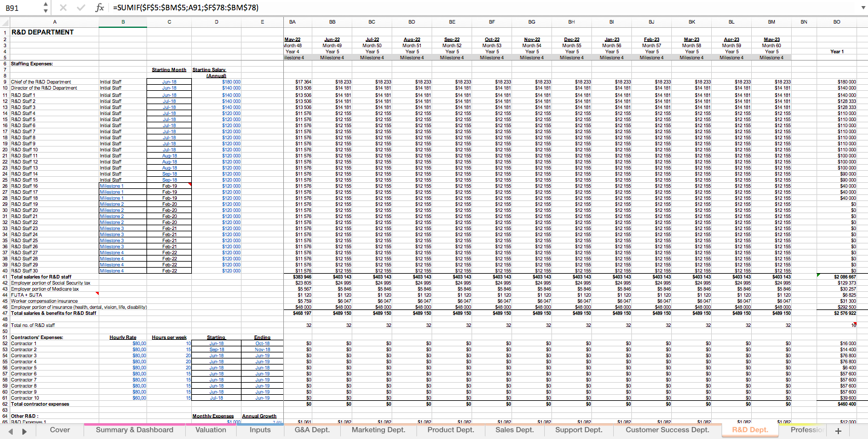Select row 41 header
Screen dimensions: 868x439
click(4, 277)
